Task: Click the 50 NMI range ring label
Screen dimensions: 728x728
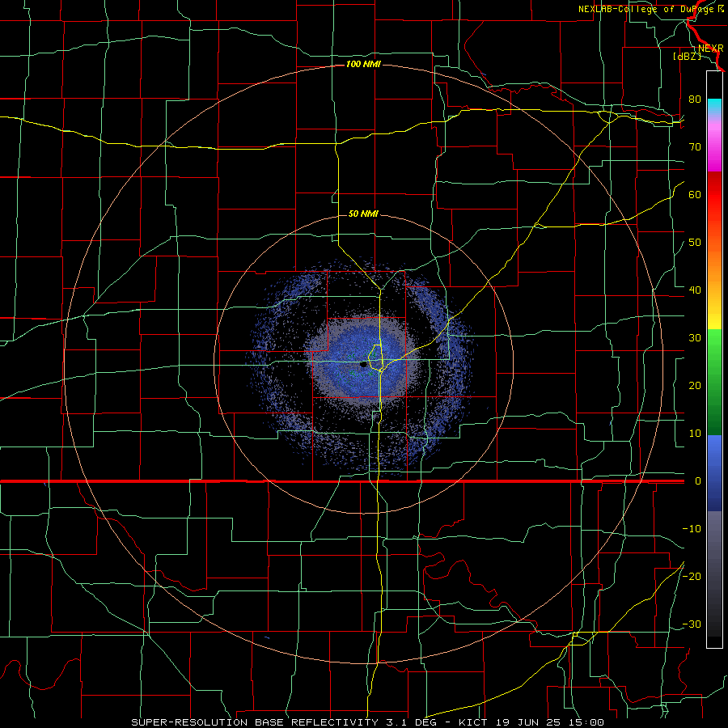Action: click(x=363, y=214)
